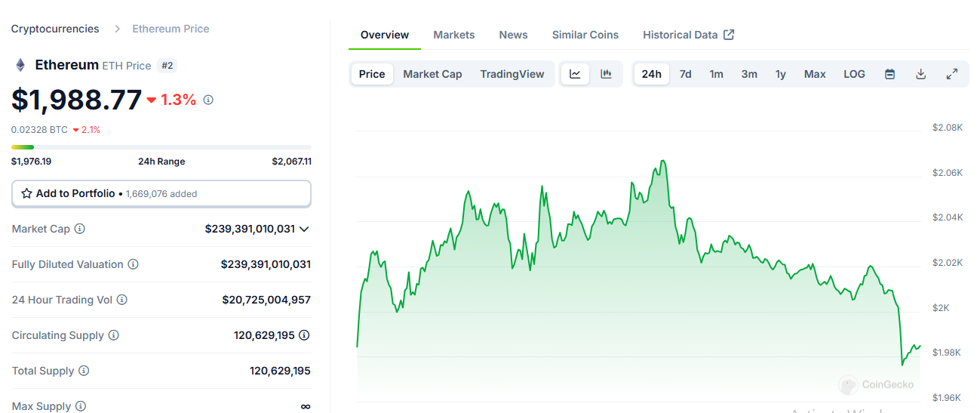The width and height of the screenshot is (980, 413).
Task: Click the Ethereum diamond logo icon
Action: (20, 65)
